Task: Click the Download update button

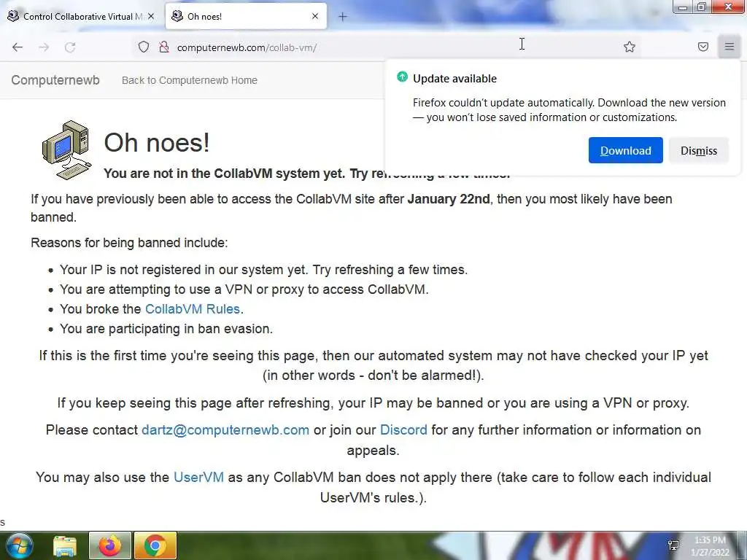Action: tap(625, 150)
